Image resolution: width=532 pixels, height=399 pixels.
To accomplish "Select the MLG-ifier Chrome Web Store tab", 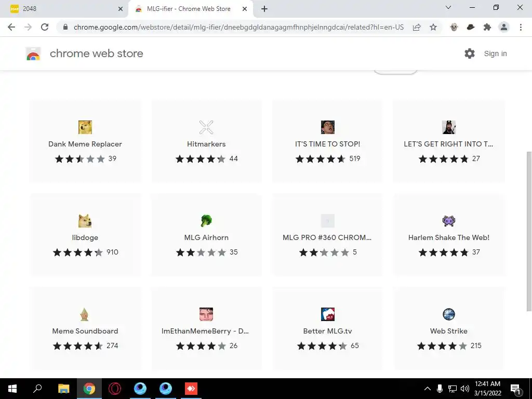I will [x=190, y=9].
